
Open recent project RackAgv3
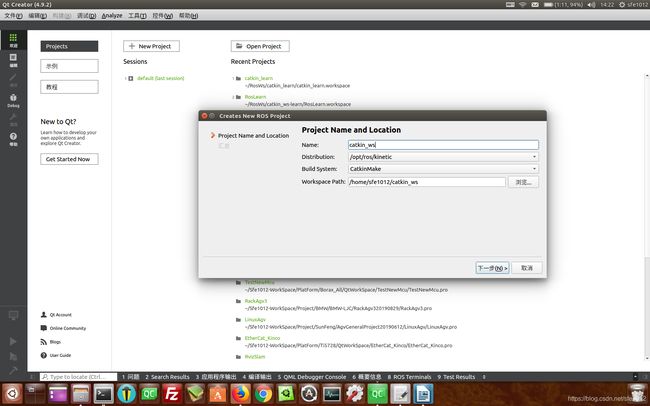pyautogui.click(x=256, y=301)
